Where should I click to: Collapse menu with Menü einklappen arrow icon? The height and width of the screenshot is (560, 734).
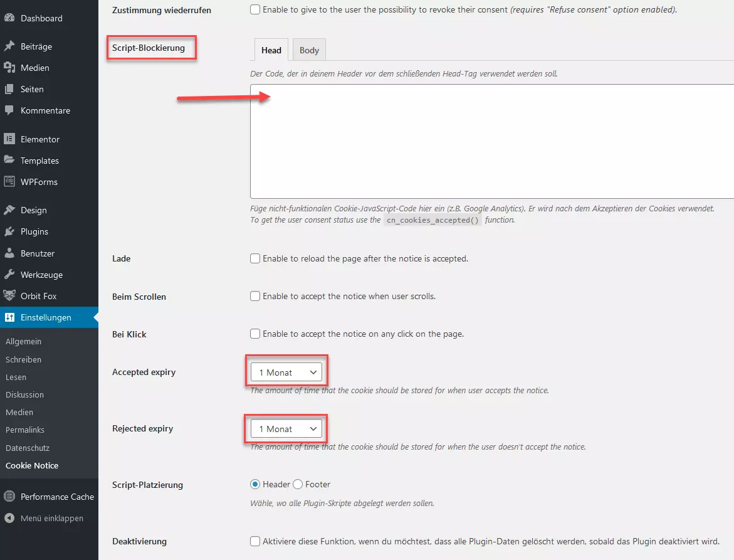coord(9,518)
